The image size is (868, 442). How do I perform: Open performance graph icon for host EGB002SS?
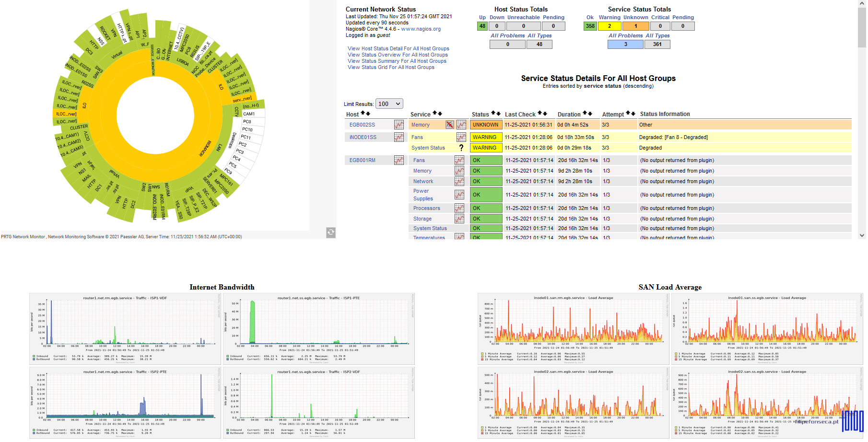[x=399, y=125]
